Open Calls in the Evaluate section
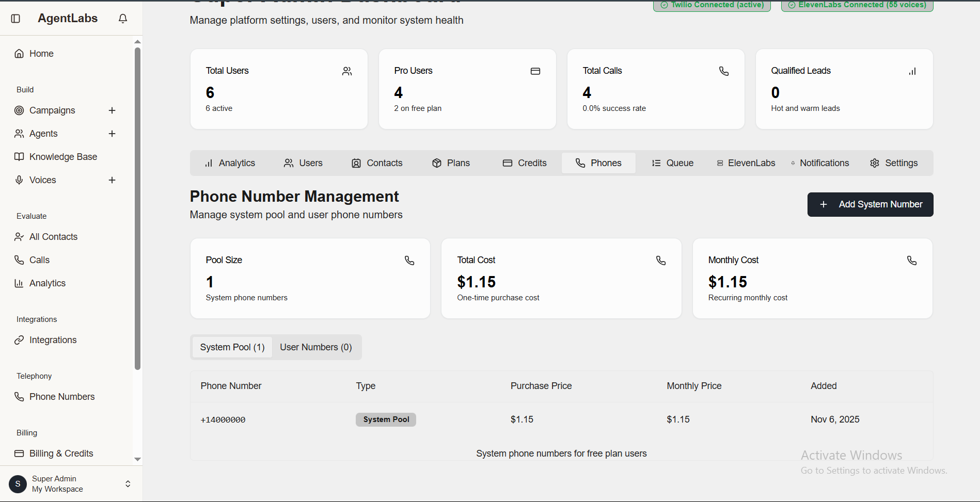Screen dimensions: 980x502 (x=39, y=260)
